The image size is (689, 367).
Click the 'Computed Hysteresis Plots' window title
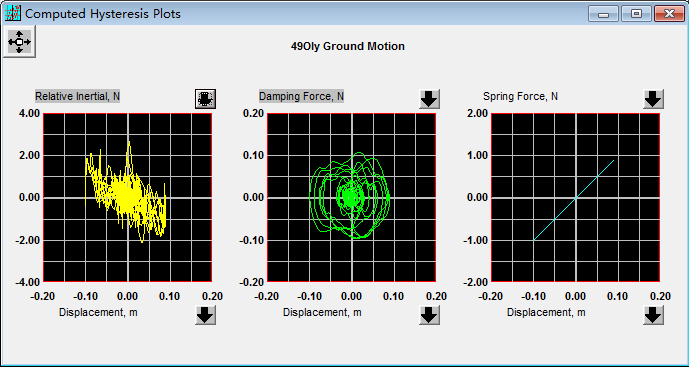[103, 14]
